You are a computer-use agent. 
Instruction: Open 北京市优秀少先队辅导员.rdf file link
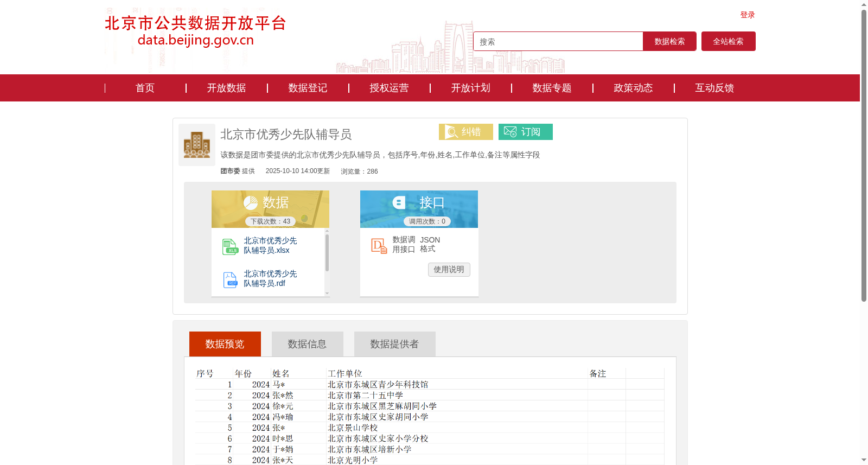270,278
